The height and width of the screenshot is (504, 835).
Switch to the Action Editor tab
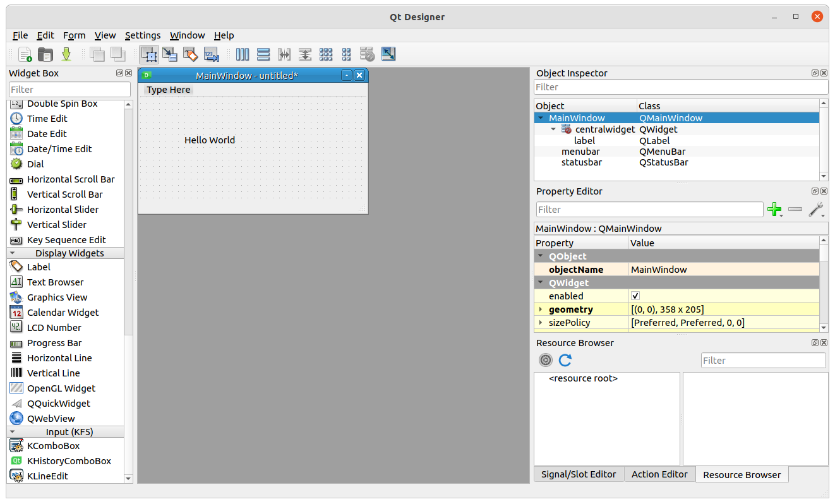(659, 474)
